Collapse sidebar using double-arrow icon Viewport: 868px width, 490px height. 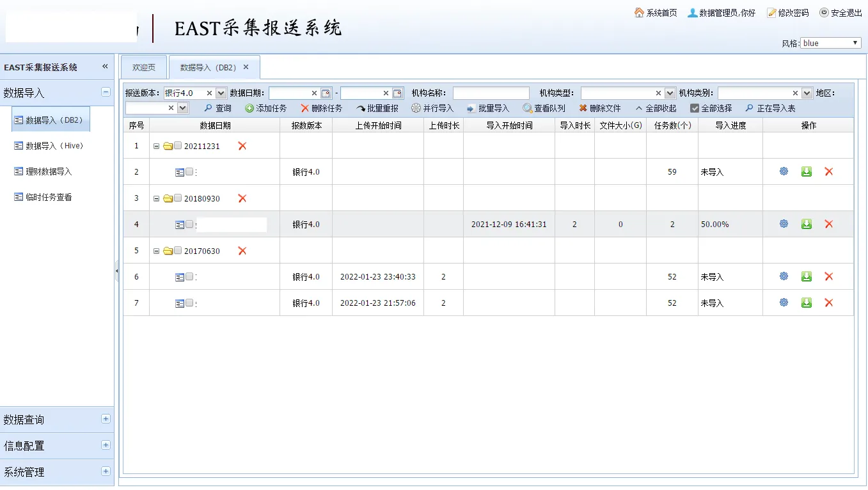[105, 67]
